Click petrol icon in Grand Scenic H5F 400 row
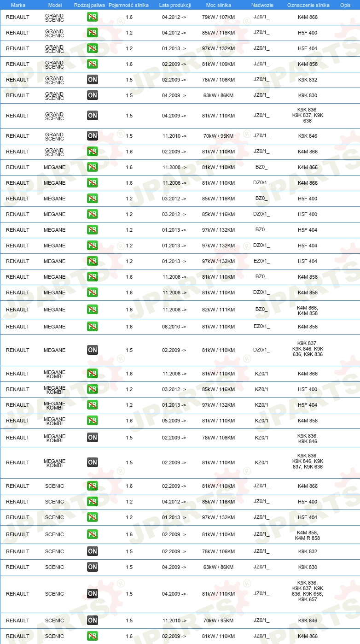 click(x=92, y=33)
